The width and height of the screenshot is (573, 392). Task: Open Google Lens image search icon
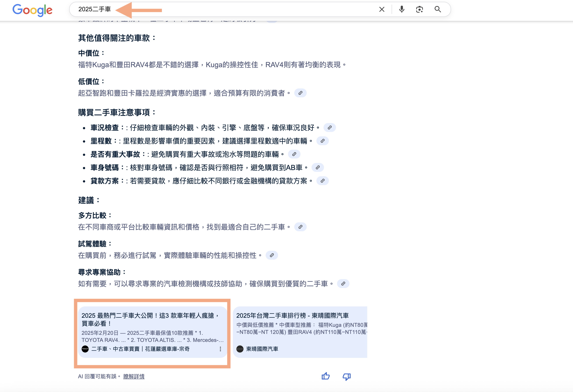click(x=419, y=9)
